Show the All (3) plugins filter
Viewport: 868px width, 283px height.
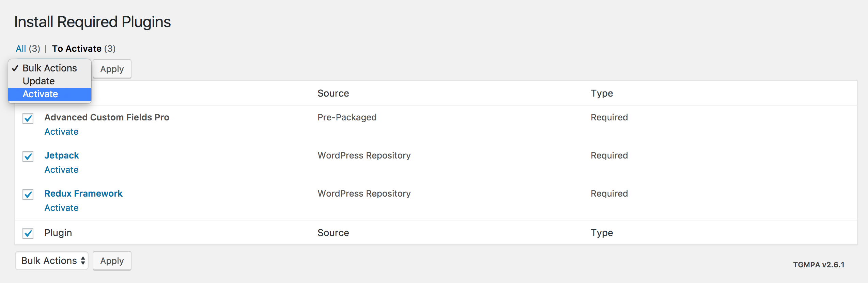coord(28,49)
